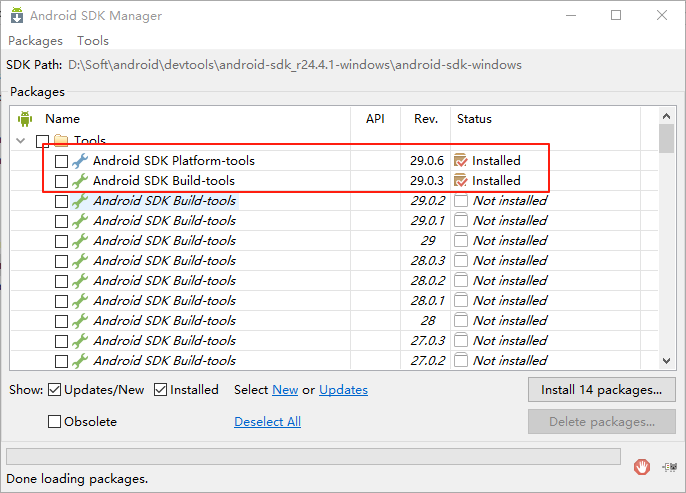The image size is (686, 493).
Task: Click revision value 28.0.1
Action: [427, 301]
